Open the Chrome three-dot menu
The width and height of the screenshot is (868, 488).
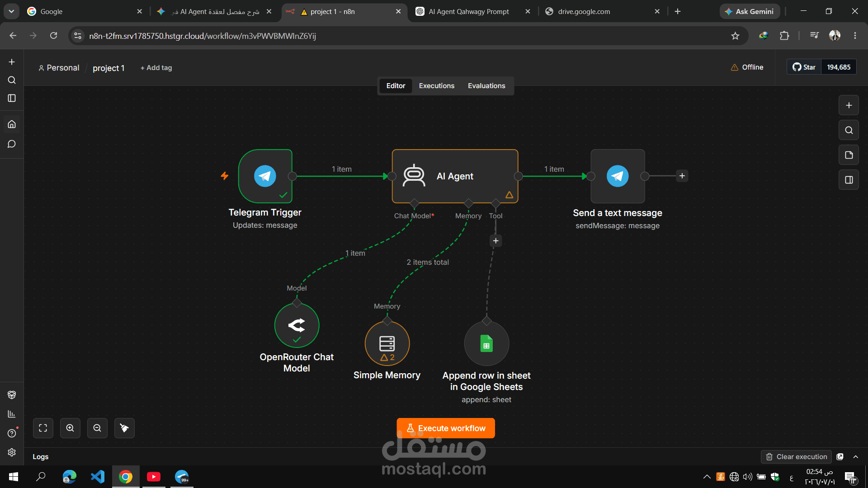[855, 36]
